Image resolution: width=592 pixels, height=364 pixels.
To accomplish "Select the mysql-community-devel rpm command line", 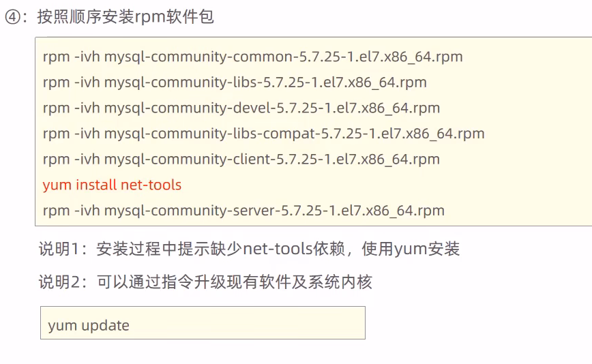I will 241,108.
